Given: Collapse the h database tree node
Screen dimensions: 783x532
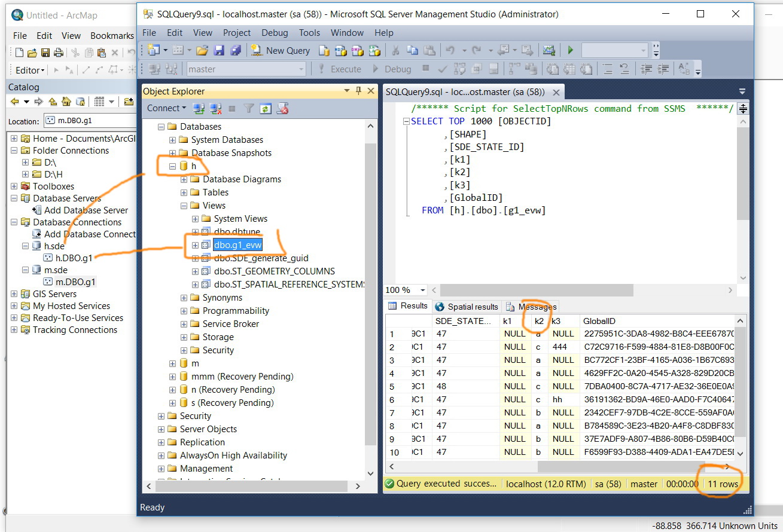Looking at the screenshot, I should (x=173, y=166).
